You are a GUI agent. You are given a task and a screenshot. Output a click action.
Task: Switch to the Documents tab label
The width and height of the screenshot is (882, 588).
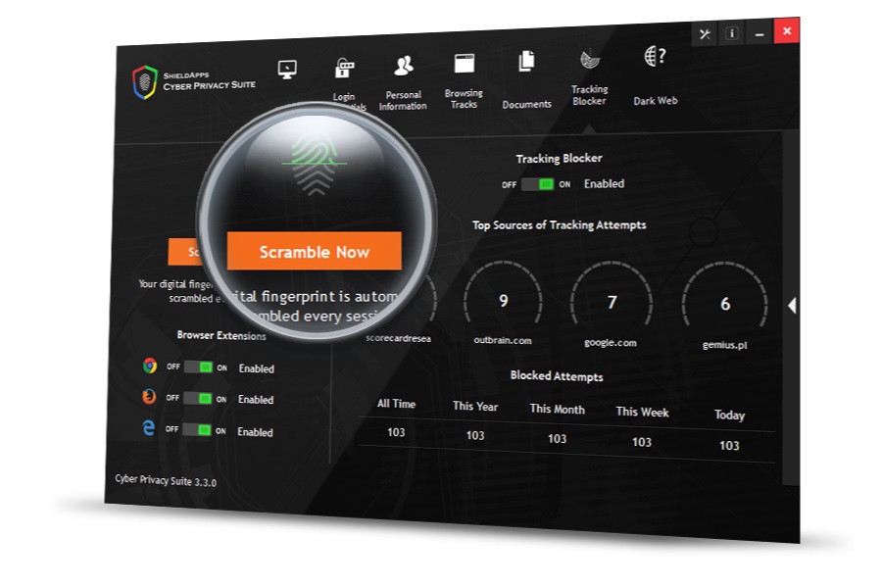(x=526, y=104)
